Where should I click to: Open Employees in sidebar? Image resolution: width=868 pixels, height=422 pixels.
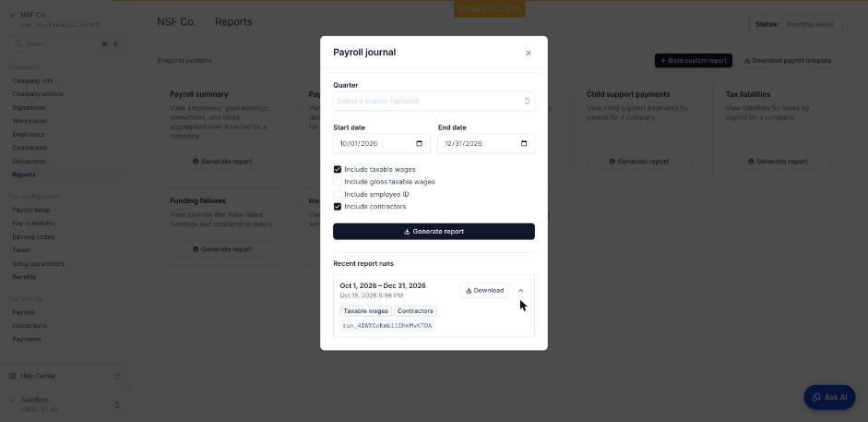point(29,135)
